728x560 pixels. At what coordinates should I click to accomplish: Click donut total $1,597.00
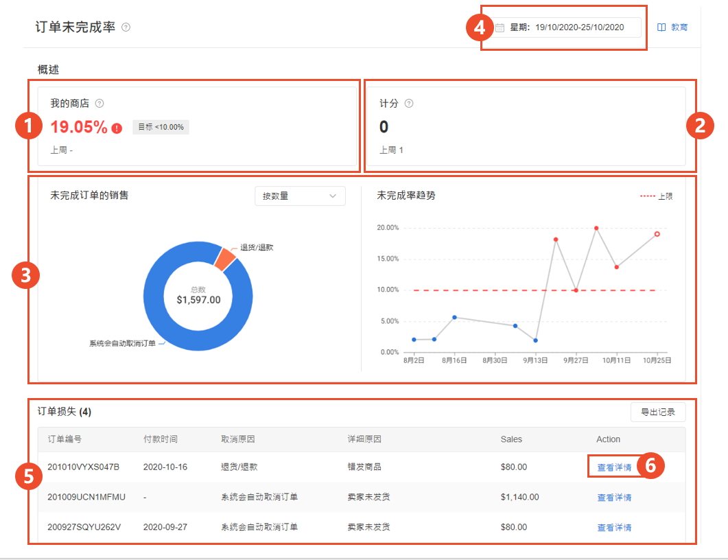click(x=199, y=300)
